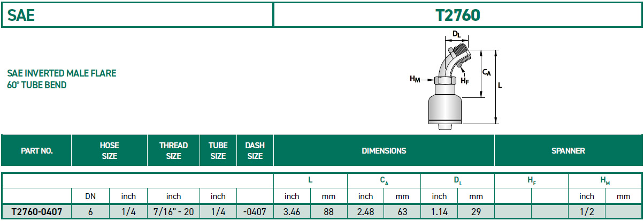Click thread size 7/16" - 20
The width and height of the screenshot is (644, 221).
[173, 212]
